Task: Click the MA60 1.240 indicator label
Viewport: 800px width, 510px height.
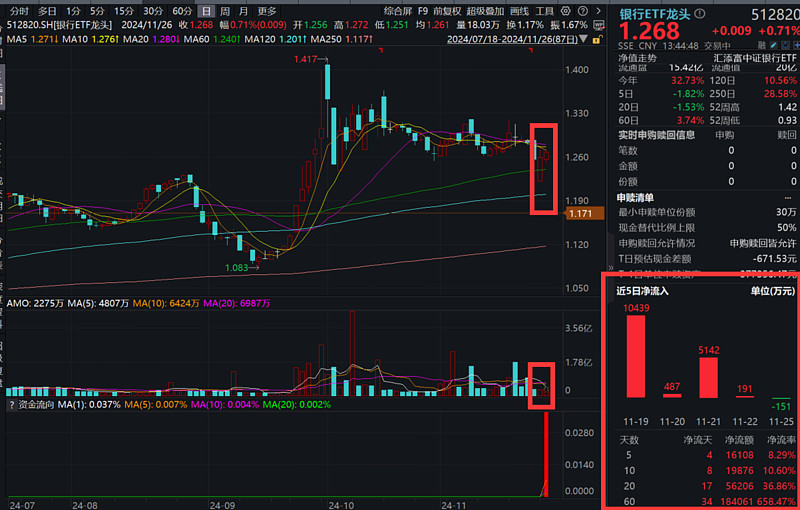Action: click(212, 39)
